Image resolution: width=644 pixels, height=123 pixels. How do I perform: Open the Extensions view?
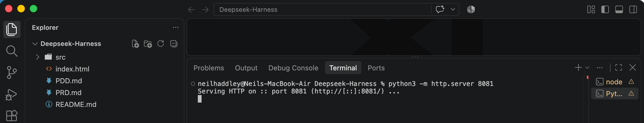(x=12, y=115)
